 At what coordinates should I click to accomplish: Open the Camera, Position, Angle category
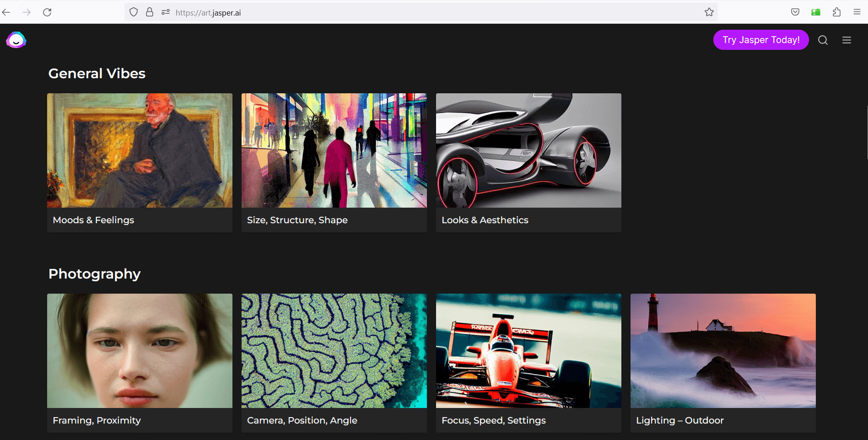pyautogui.click(x=302, y=420)
